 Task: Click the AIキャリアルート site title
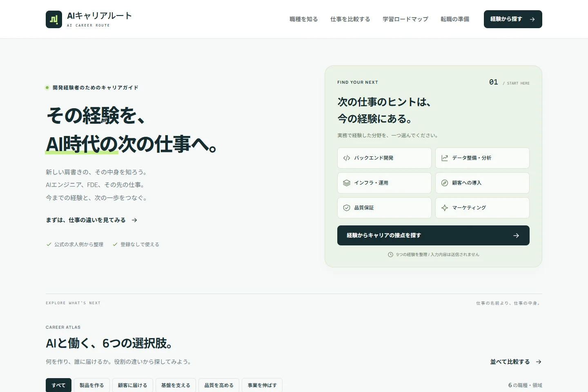click(99, 16)
